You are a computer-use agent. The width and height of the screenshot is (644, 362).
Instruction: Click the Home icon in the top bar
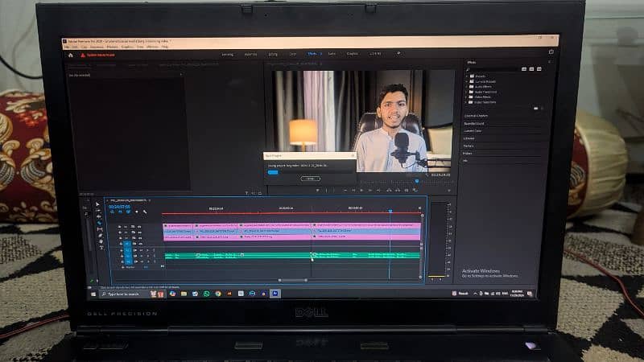point(71,56)
